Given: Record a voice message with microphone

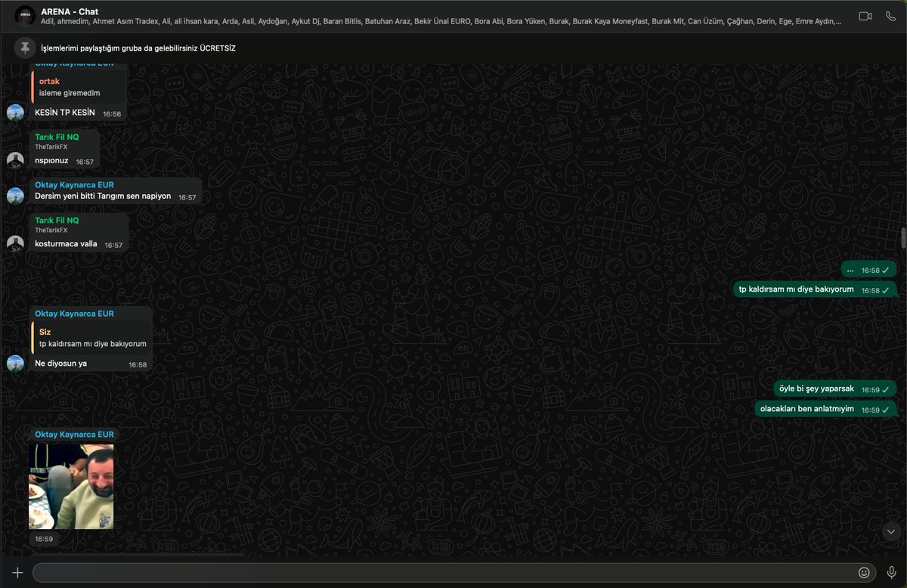Looking at the screenshot, I should pyautogui.click(x=891, y=573).
